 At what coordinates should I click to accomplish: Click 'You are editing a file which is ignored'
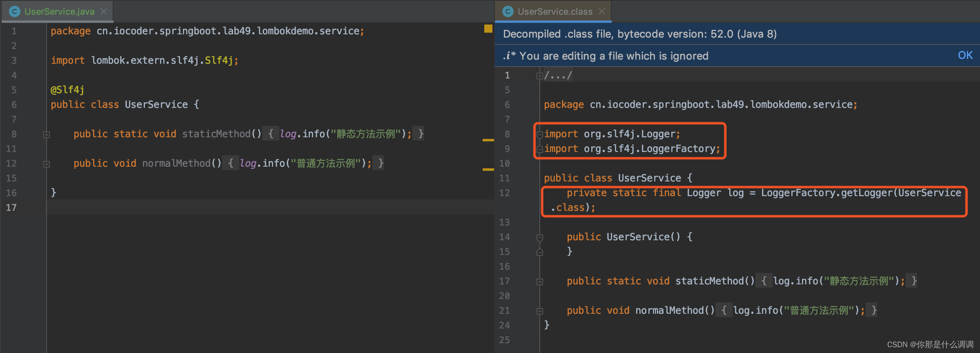tap(614, 56)
